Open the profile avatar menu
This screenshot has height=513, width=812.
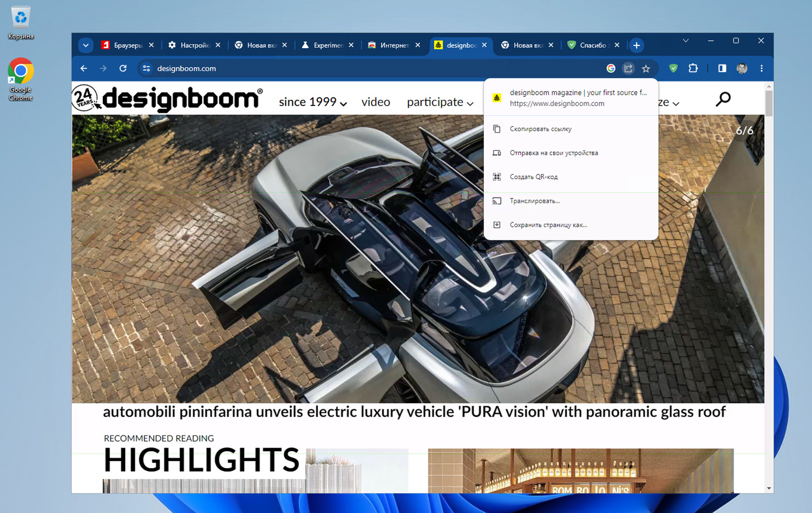[742, 68]
